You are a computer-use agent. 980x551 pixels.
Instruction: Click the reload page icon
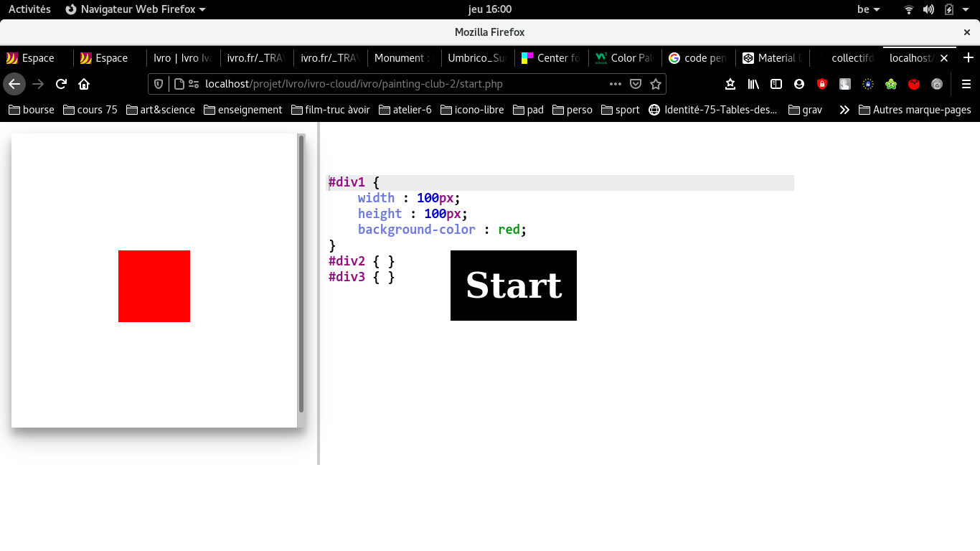pyautogui.click(x=61, y=84)
